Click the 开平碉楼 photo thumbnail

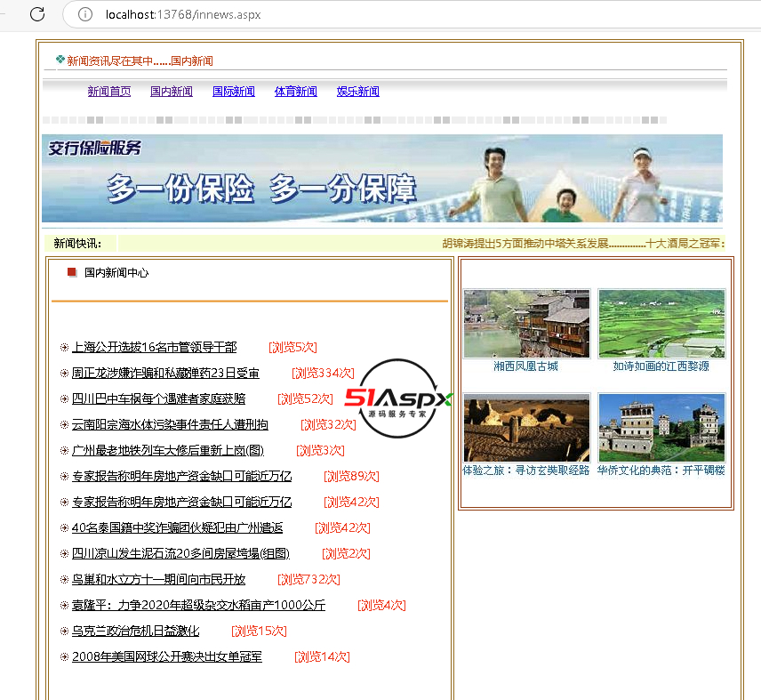[x=661, y=428]
